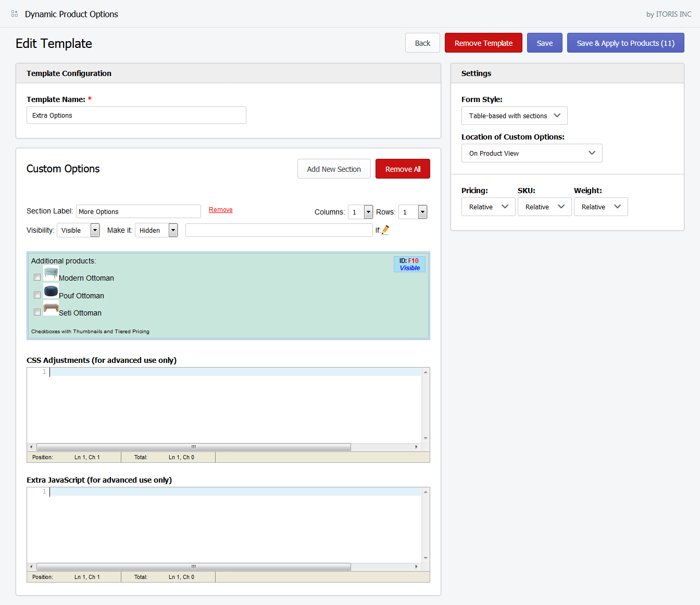Image resolution: width=700 pixels, height=605 pixels.
Task: Click the Seti Ottoman thumbnail image
Action: [51, 308]
